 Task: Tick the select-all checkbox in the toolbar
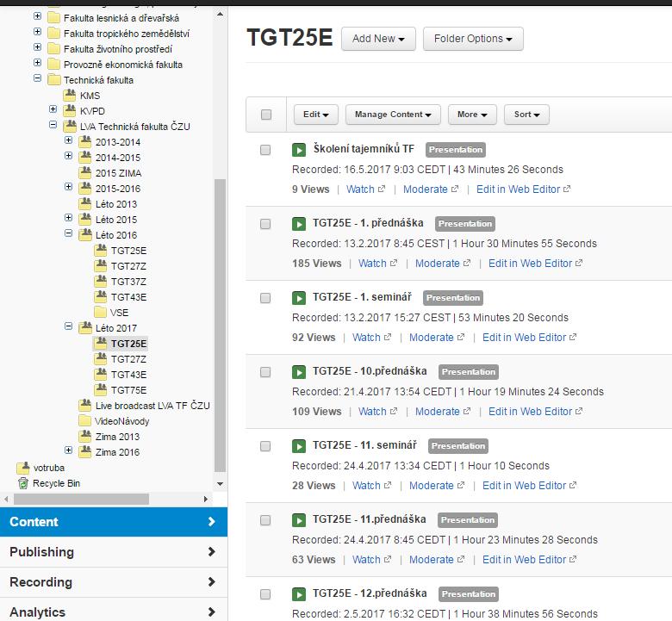point(266,115)
